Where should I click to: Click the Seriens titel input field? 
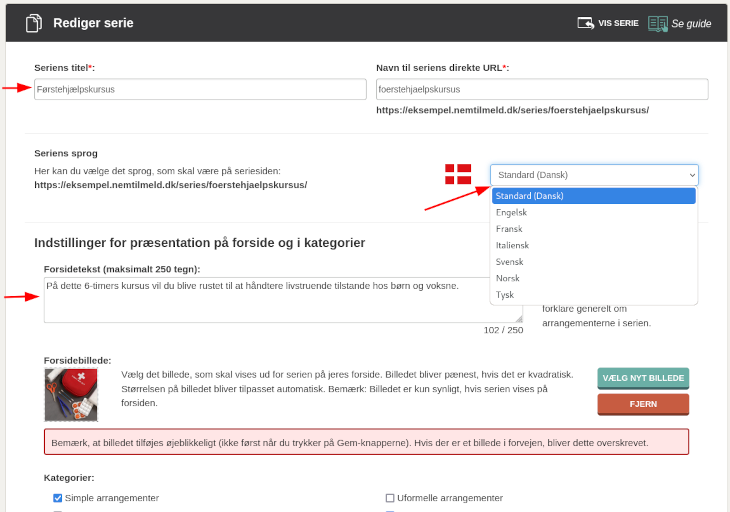click(200, 89)
